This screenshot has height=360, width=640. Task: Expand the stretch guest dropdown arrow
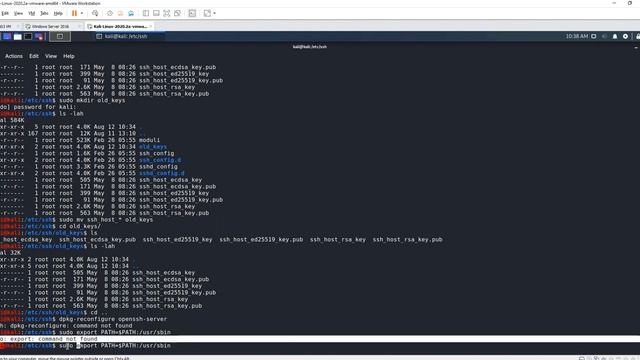tap(215, 13)
